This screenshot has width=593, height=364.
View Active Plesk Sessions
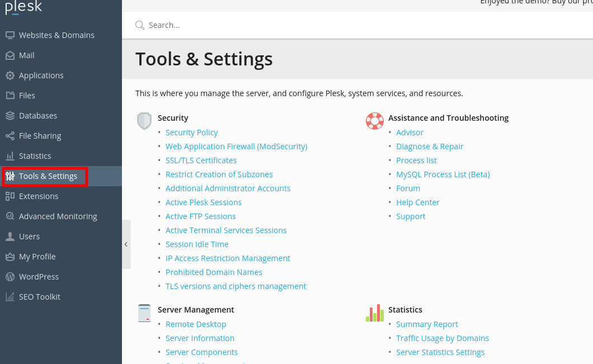point(204,202)
